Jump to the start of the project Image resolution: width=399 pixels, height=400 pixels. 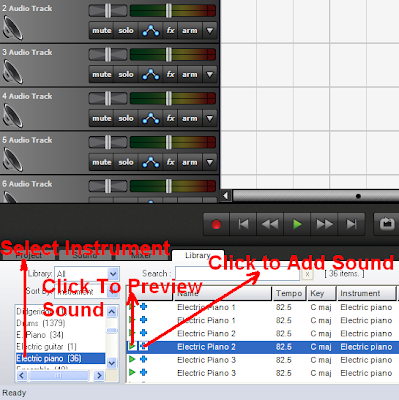243,224
